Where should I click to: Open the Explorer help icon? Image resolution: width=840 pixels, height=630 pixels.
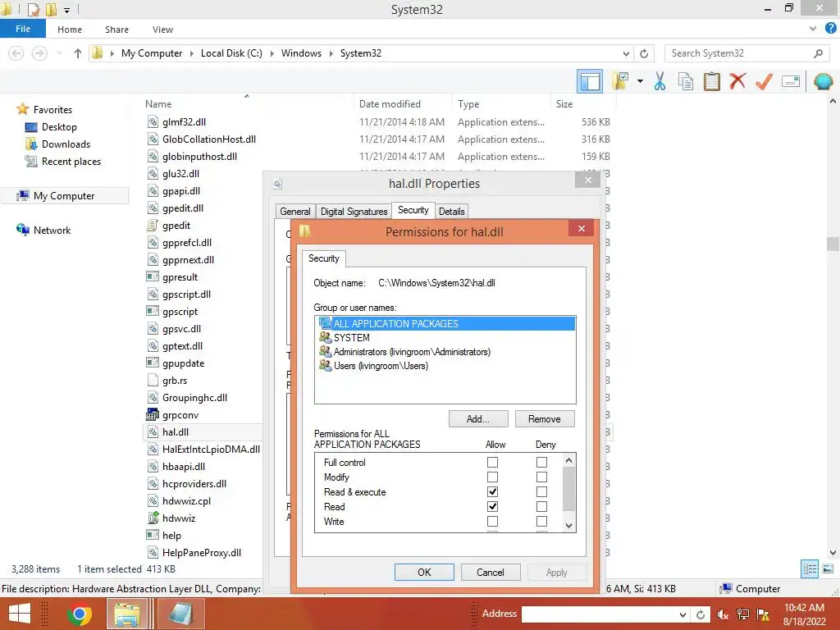tap(830, 29)
